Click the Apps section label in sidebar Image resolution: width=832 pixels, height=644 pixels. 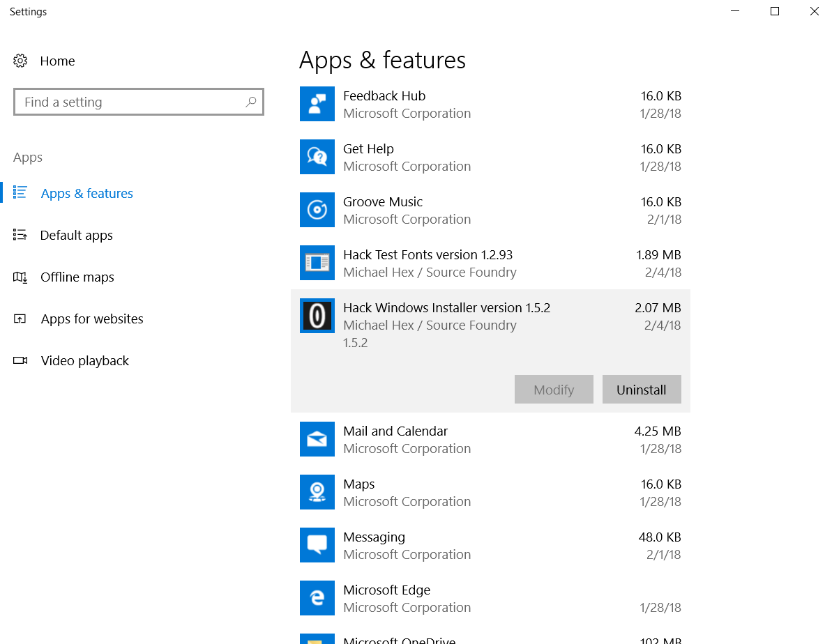(28, 158)
